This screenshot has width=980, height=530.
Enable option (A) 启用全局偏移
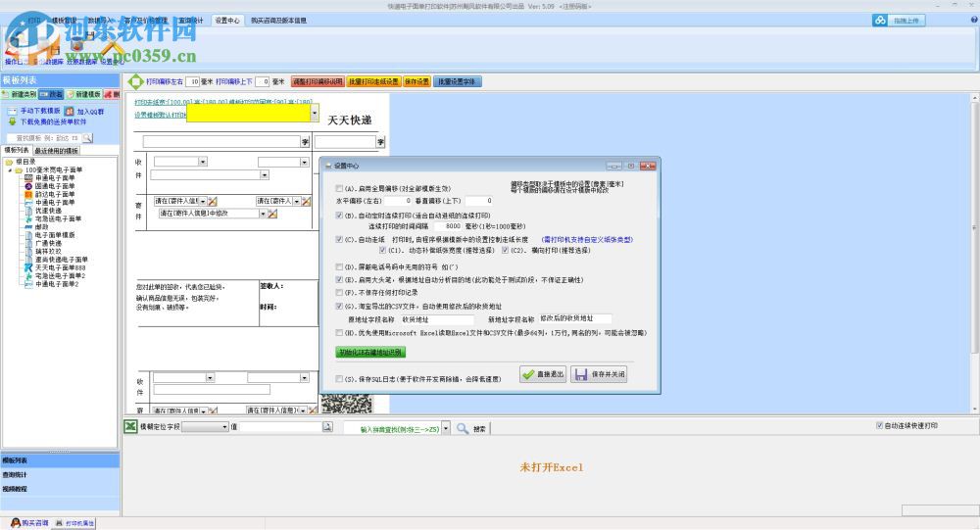point(339,188)
